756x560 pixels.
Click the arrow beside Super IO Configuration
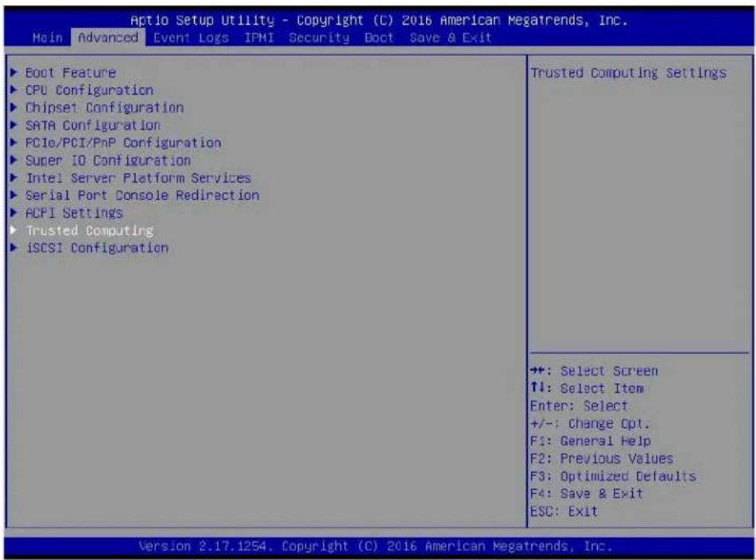tap(14, 160)
